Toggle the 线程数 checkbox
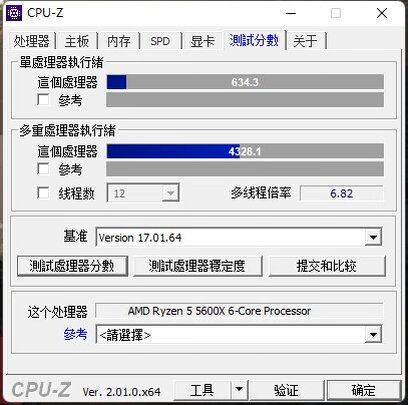 [x=43, y=193]
